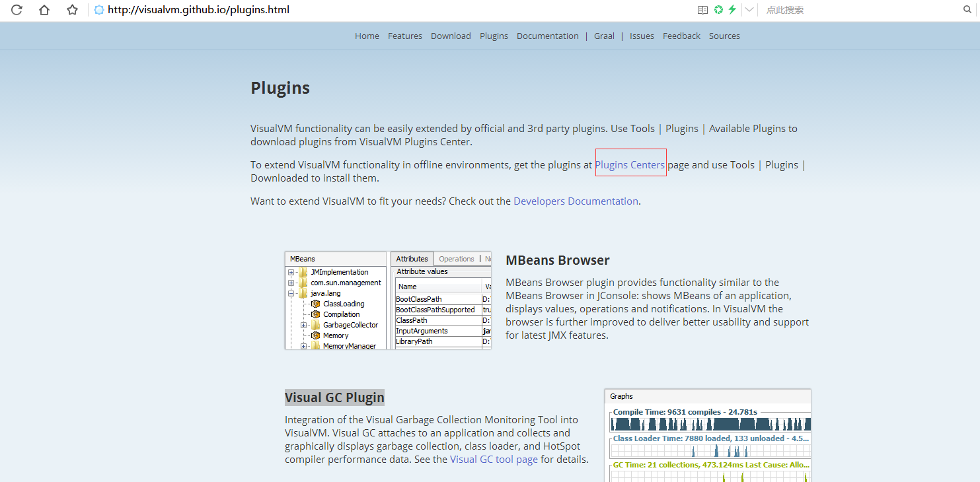Click the highlighted Visual GC Plugin heading

tap(334, 397)
